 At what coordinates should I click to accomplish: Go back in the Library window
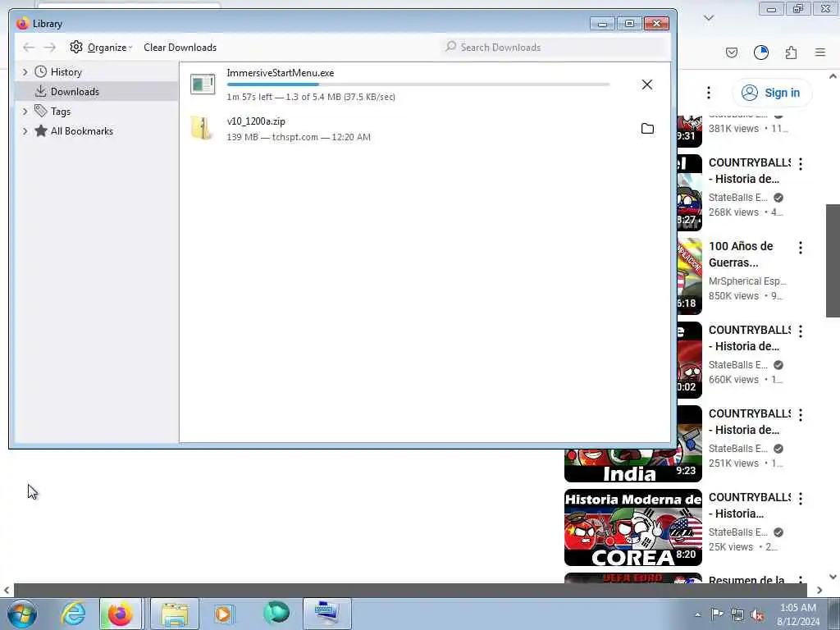coord(29,47)
